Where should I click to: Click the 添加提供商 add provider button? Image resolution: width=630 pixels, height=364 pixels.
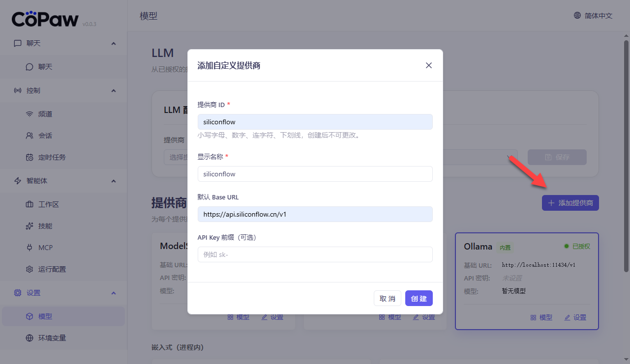pyautogui.click(x=570, y=203)
